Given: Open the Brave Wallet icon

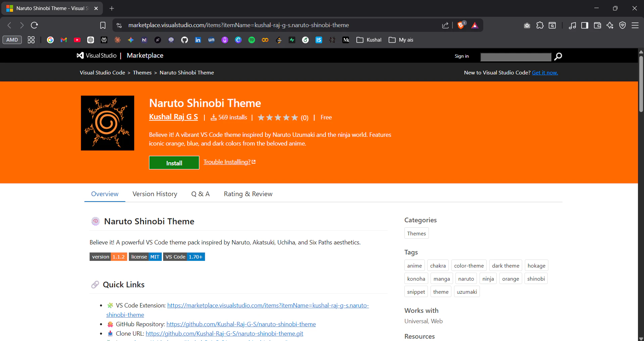Looking at the screenshot, I should point(598,25).
